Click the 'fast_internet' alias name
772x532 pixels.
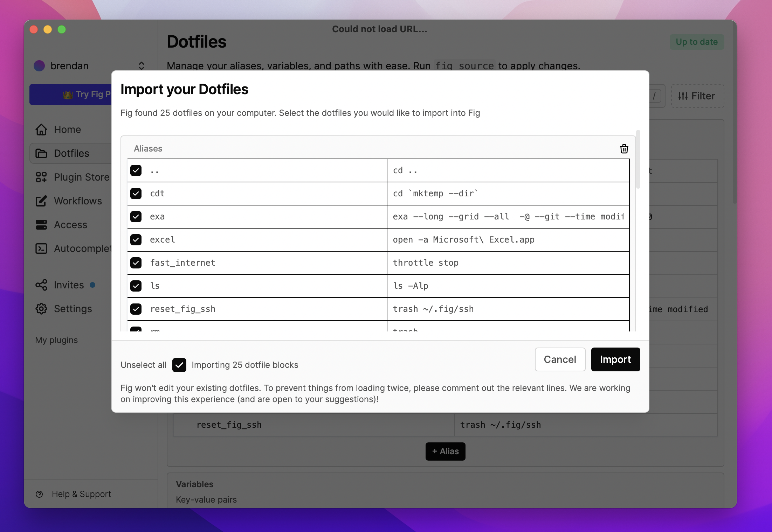(x=182, y=263)
